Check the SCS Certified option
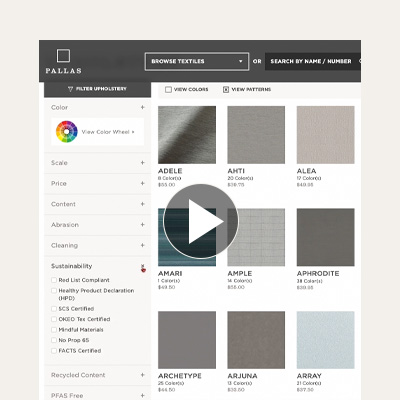The width and height of the screenshot is (400, 400). coord(54,309)
